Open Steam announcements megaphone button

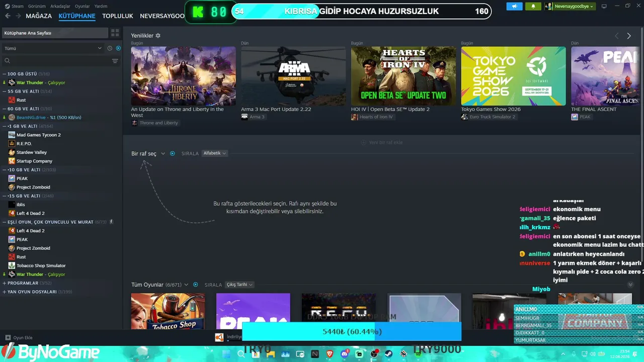tap(514, 6)
